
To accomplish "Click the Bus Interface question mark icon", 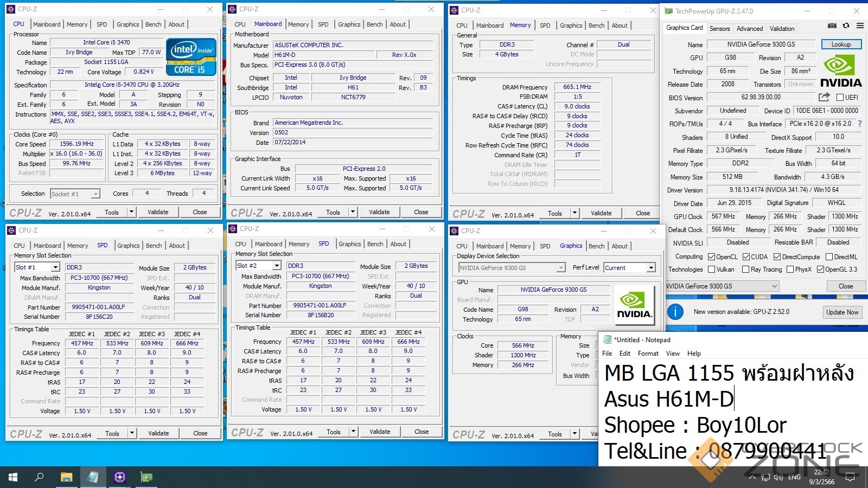I will click(x=859, y=124).
